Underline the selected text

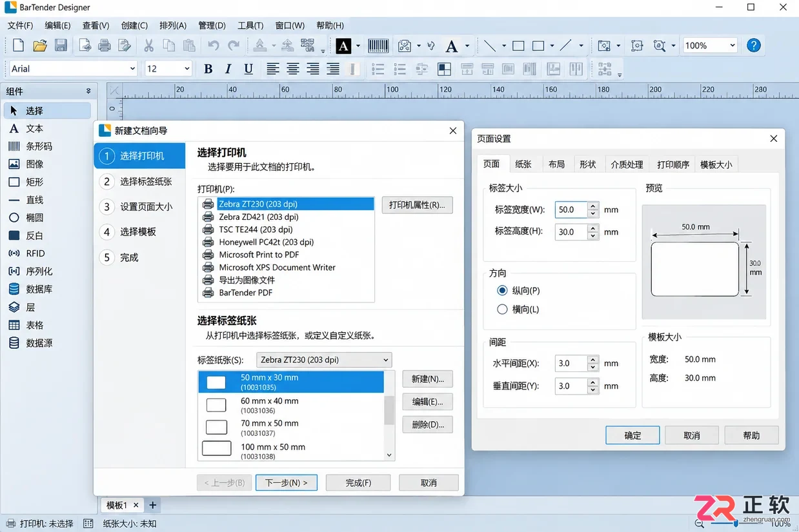(248, 69)
